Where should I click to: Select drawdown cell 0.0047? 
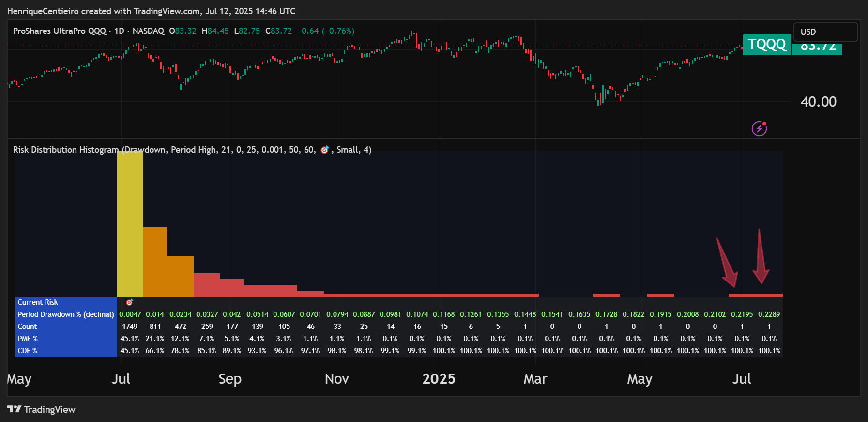coord(130,314)
